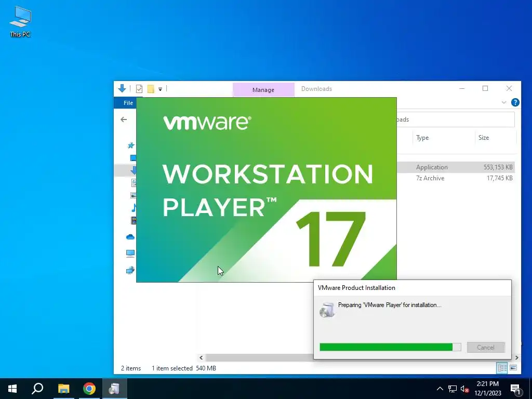Open Explorer Help question mark
This screenshot has width=532, height=399.
515,102
